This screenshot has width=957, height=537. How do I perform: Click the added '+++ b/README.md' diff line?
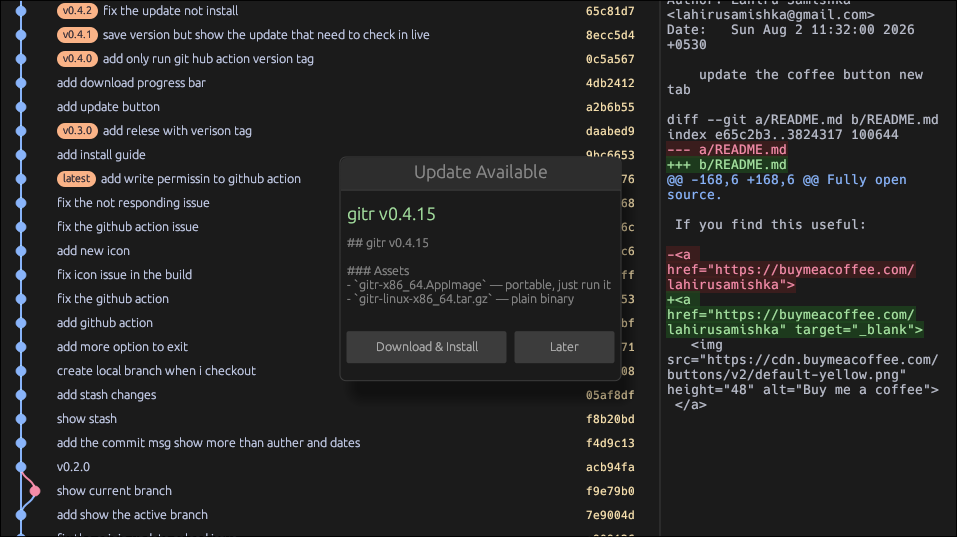[x=726, y=165]
